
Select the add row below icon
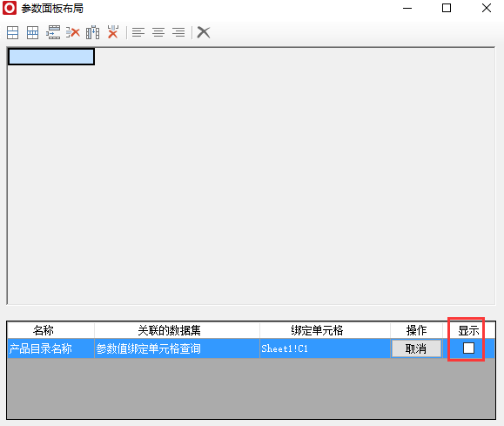pos(53,32)
